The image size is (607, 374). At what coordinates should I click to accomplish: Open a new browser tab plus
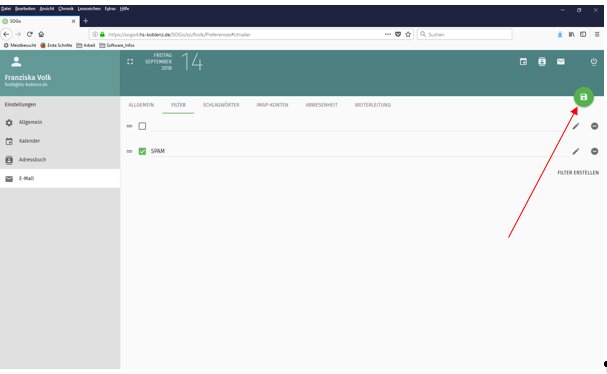tap(86, 21)
